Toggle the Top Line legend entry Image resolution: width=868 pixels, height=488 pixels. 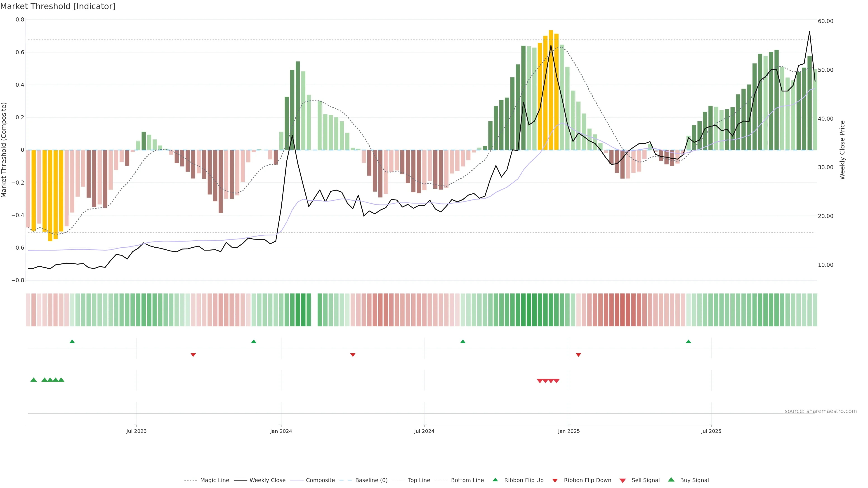point(419,480)
